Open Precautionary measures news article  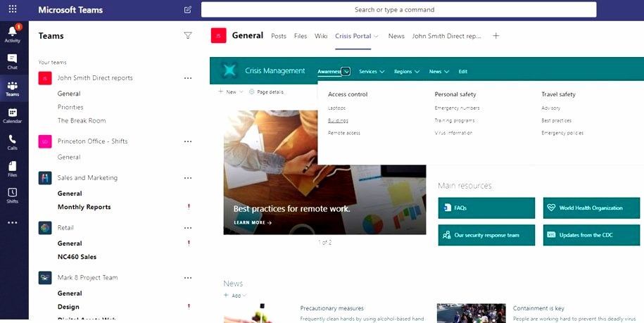[x=332, y=308]
